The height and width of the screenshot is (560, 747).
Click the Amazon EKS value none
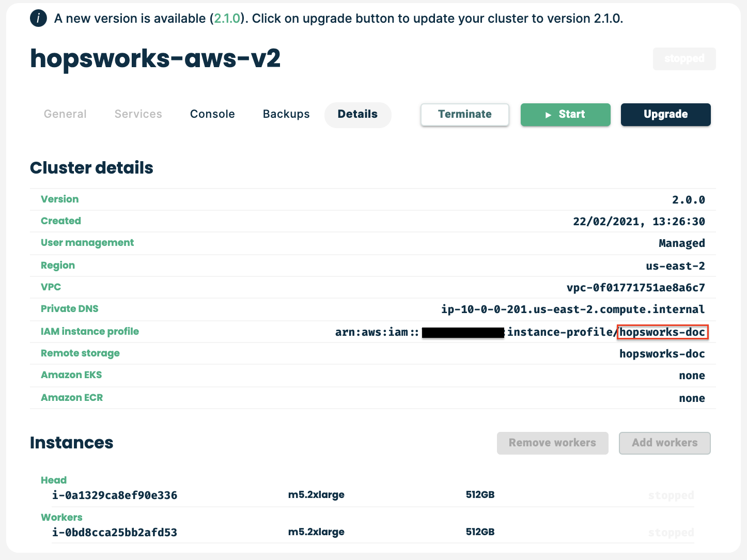pos(692,376)
